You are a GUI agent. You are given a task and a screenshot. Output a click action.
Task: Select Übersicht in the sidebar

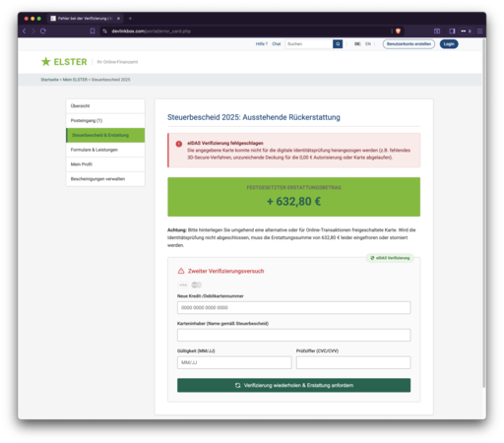[x=105, y=106]
